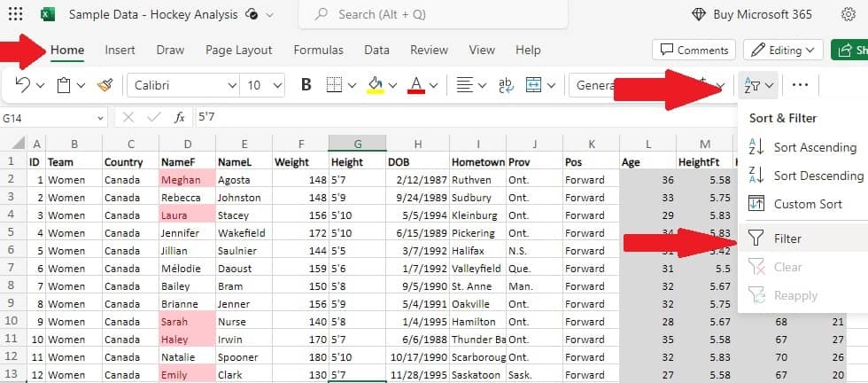Select the Format Painter brush
Image resolution: width=868 pixels, height=383 pixels.
pos(105,85)
